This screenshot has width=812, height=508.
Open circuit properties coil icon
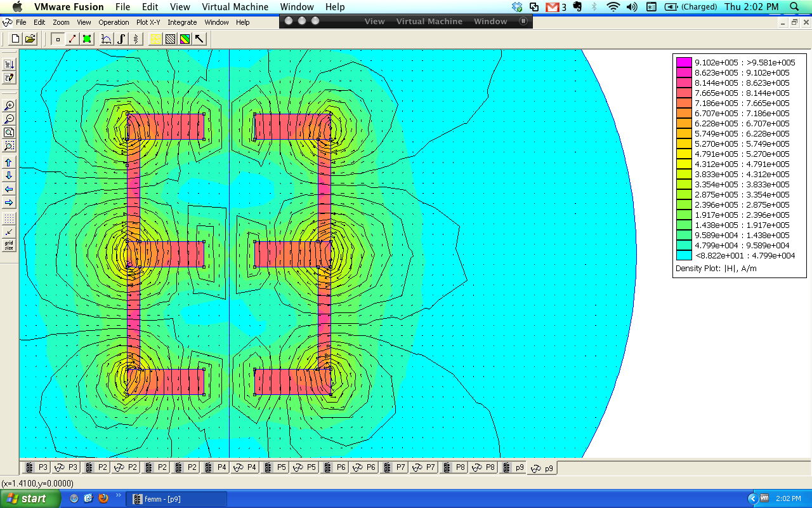136,39
